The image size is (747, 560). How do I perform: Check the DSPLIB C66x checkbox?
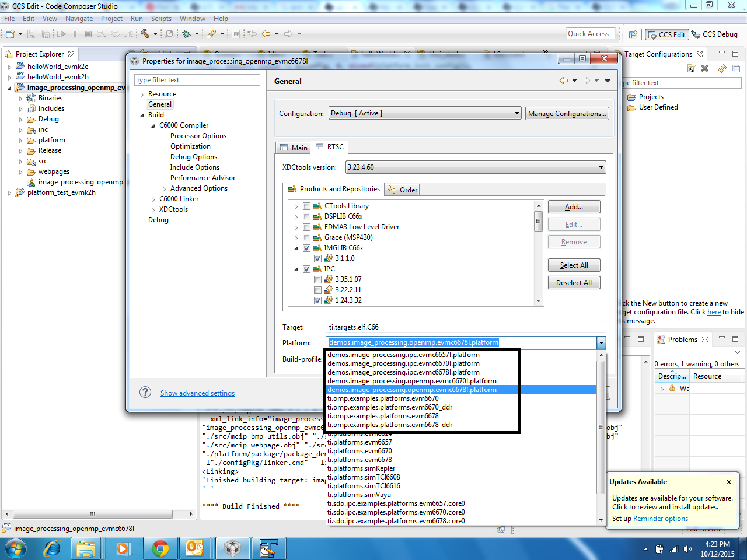pyautogui.click(x=306, y=216)
